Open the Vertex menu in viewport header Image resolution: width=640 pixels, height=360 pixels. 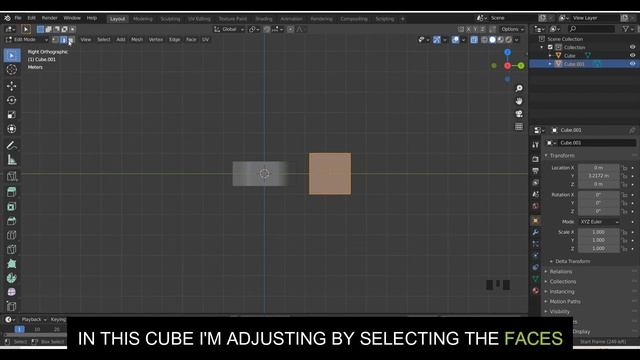click(x=156, y=40)
